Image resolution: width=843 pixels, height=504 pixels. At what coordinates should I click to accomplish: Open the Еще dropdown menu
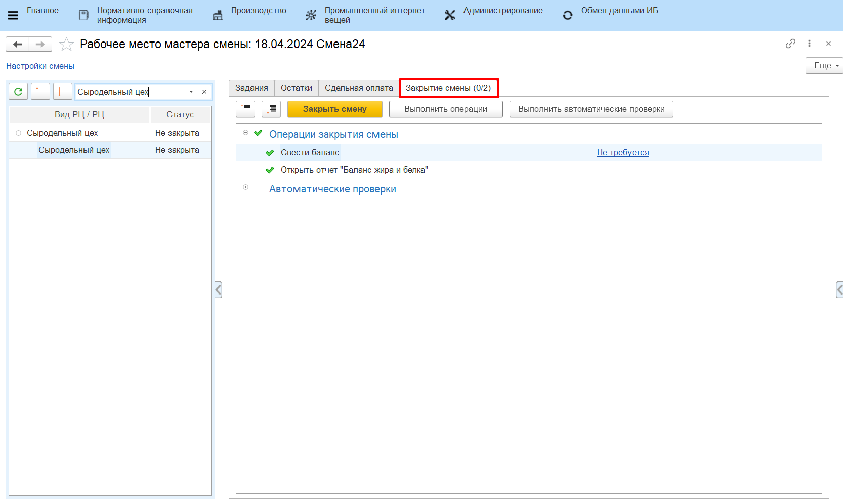click(825, 66)
